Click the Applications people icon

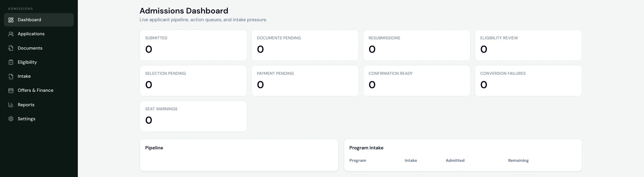(x=11, y=34)
